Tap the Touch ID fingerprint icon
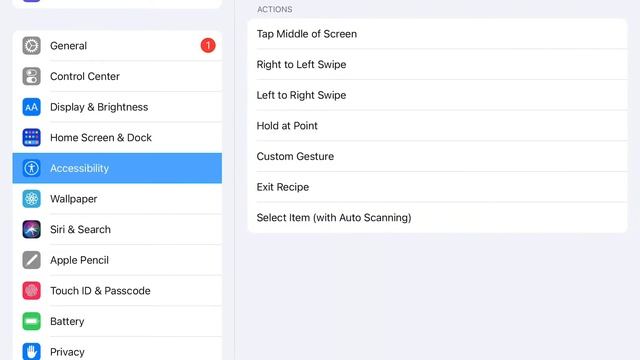The height and width of the screenshot is (360, 640). [31, 291]
